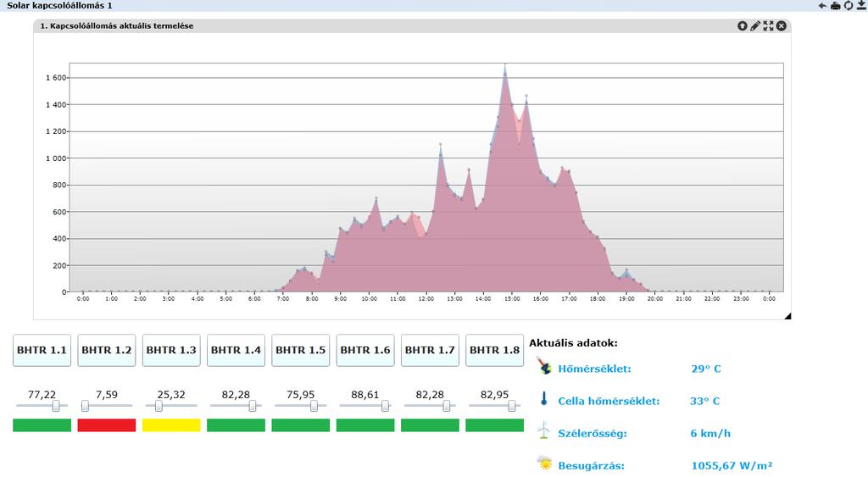Click the first slider handle under 82,28 (BHTR 1.4)
Viewport: 868px width, 477px height.
pos(253,406)
